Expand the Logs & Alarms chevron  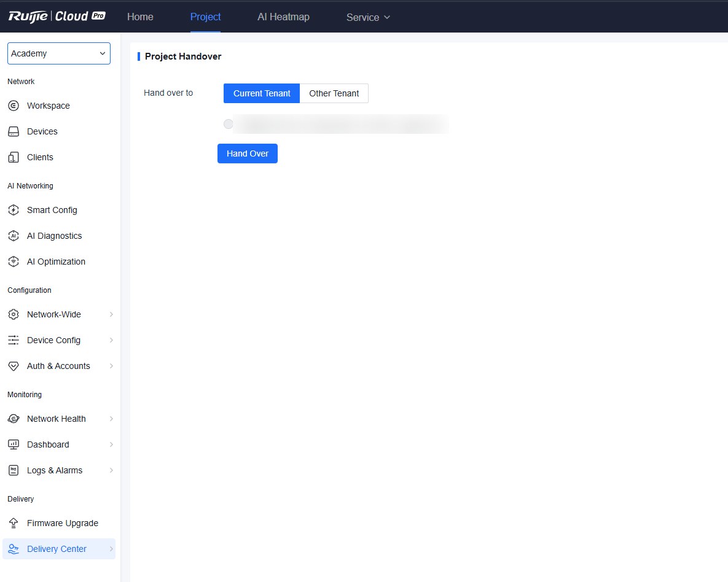tap(111, 471)
